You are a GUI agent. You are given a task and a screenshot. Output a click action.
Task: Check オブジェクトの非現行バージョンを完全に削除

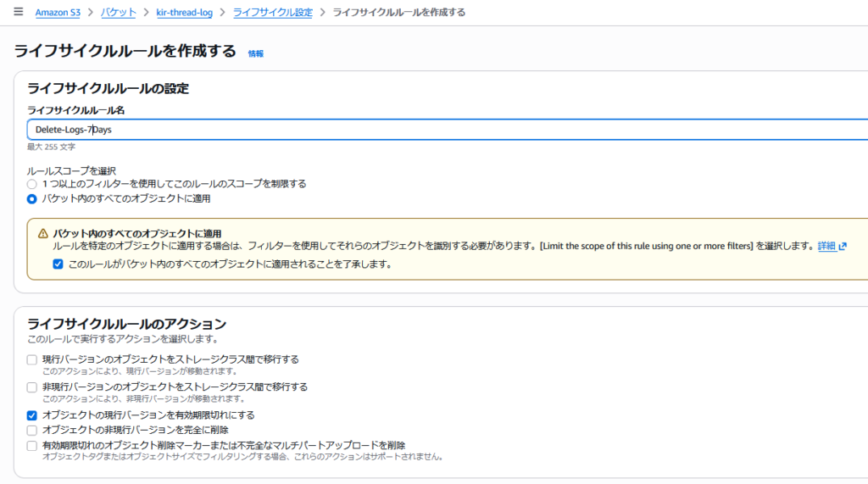(x=32, y=431)
